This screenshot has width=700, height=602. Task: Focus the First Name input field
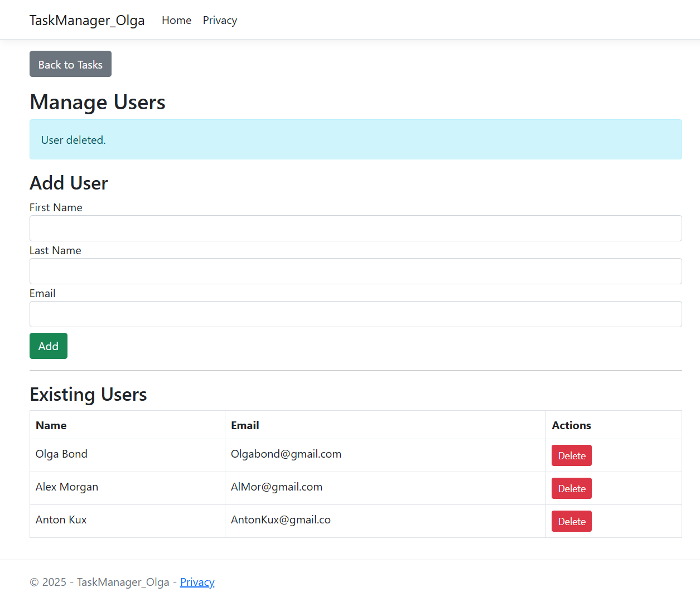click(355, 229)
